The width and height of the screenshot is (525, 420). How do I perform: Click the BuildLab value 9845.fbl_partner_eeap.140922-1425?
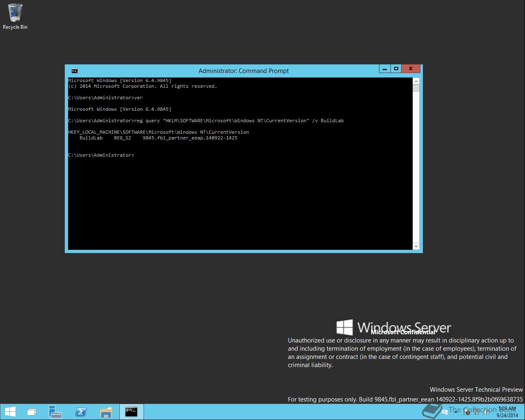190,138
